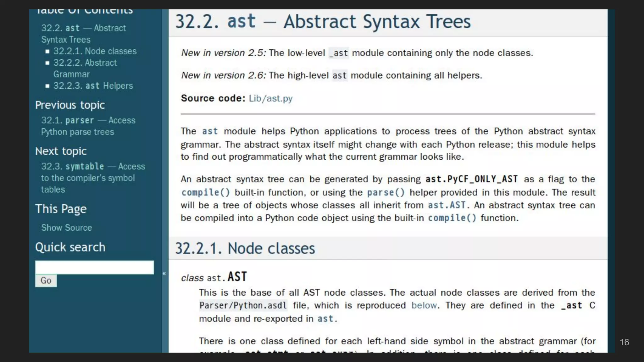644x362 pixels.
Task: Click the Quick search input field
Action: 94,267
